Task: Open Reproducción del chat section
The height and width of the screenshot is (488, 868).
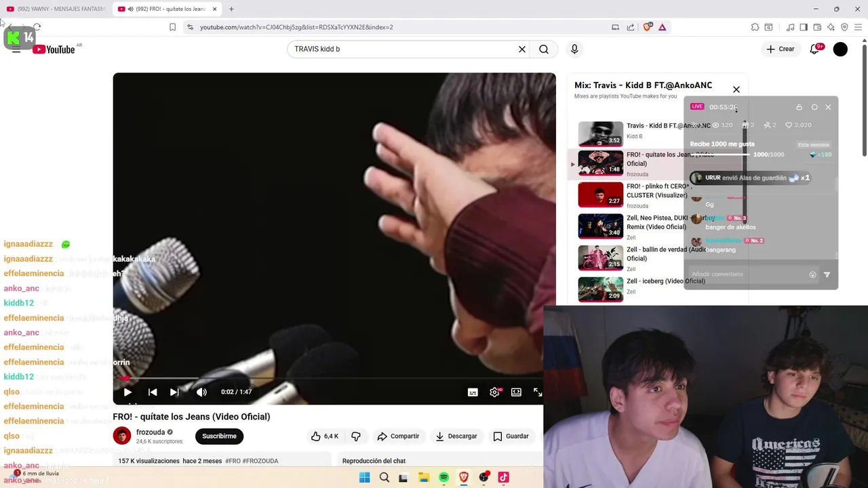Action: click(x=374, y=461)
